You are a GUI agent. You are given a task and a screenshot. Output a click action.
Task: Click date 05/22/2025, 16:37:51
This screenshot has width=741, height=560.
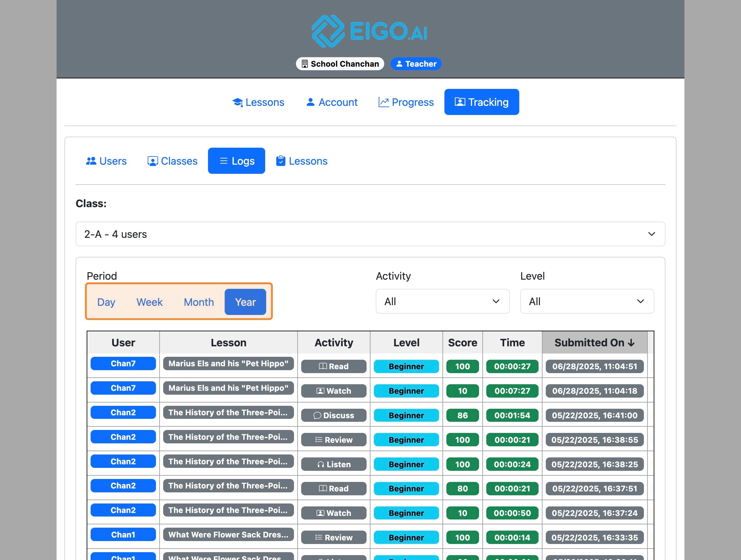click(595, 489)
